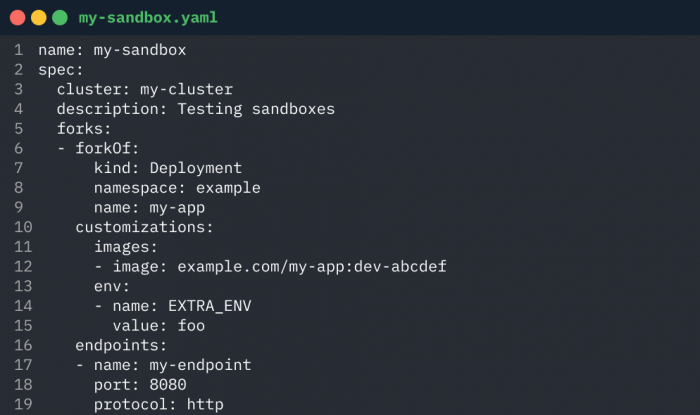Viewport: 700px width, 415px height.
Task: Click the 'forks:' key on line 5
Action: (x=84, y=129)
